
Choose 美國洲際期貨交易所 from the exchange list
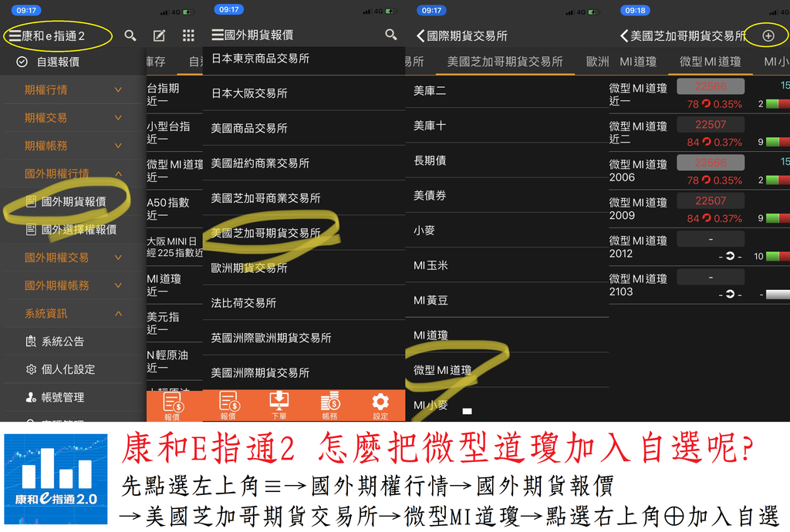click(304, 373)
